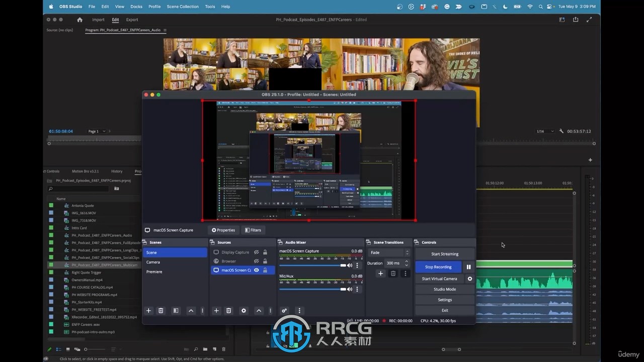The width and height of the screenshot is (644, 362).
Task: Hide macOS Screen Capture source
Action: point(256,270)
